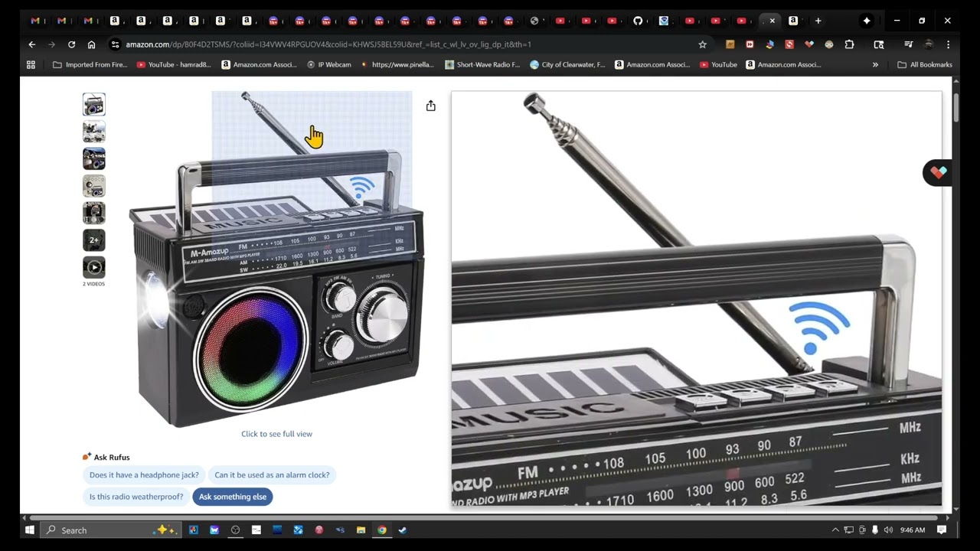Viewport: 980px width, 551px height.
Task: Switch to the tab with the globe icon
Action: [x=534, y=21]
